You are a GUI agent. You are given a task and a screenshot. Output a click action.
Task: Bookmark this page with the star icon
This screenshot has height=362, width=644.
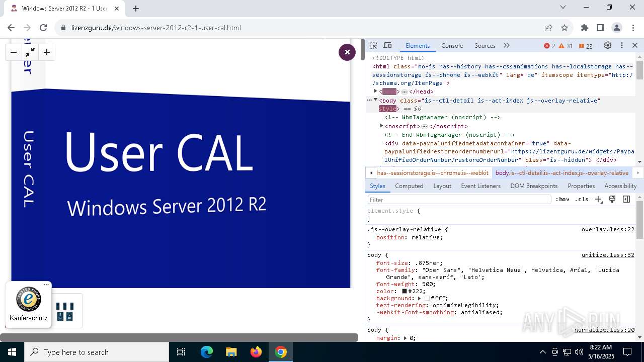(x=565, y=28)
